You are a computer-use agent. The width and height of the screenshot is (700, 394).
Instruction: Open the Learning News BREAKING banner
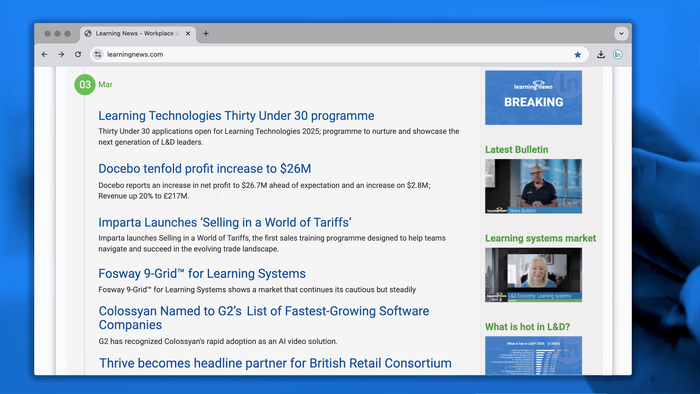pos(533,98)
